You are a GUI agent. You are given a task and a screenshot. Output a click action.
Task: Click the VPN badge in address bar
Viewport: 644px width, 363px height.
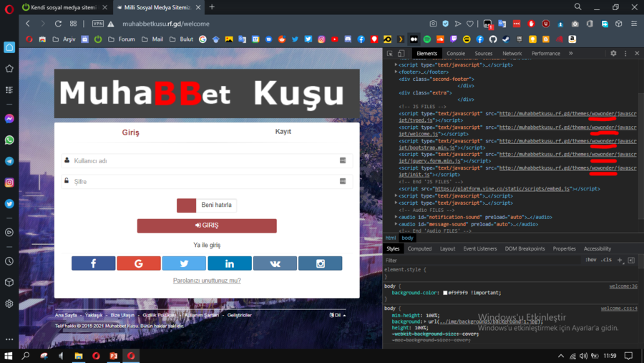[x=98, y=24]
